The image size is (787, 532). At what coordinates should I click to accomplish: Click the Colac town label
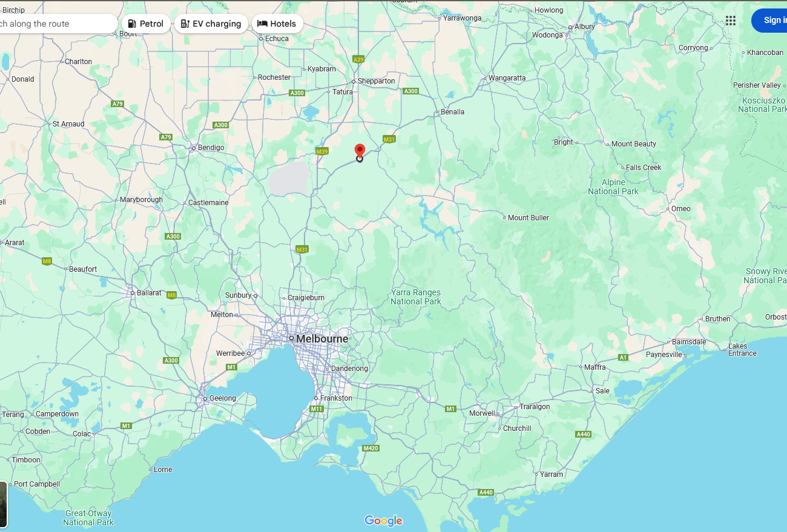point(82,434)
